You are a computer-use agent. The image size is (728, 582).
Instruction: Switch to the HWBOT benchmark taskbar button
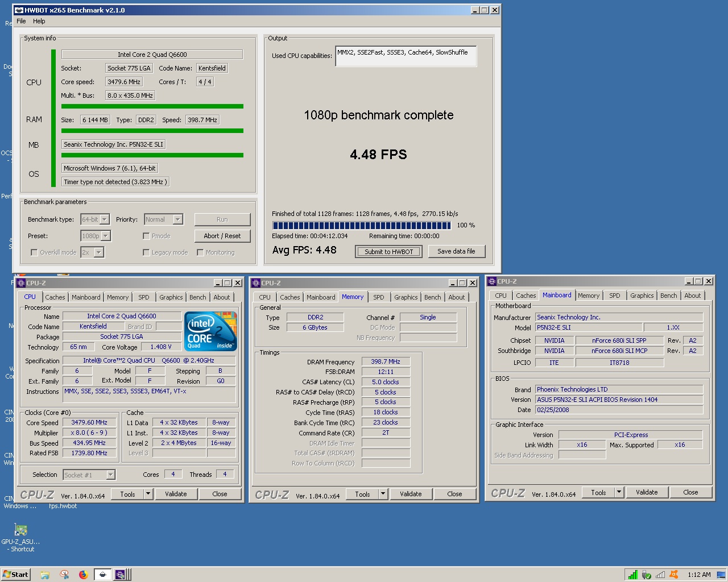(x=102, y=575)
